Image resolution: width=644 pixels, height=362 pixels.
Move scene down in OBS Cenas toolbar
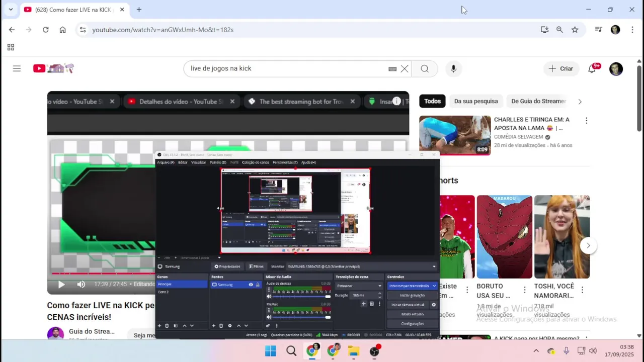[192, 326]
